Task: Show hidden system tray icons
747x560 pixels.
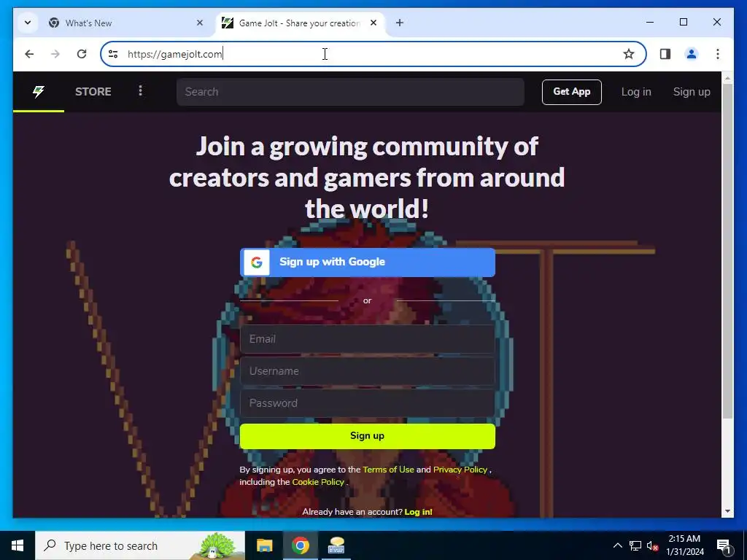Action: 617,545
